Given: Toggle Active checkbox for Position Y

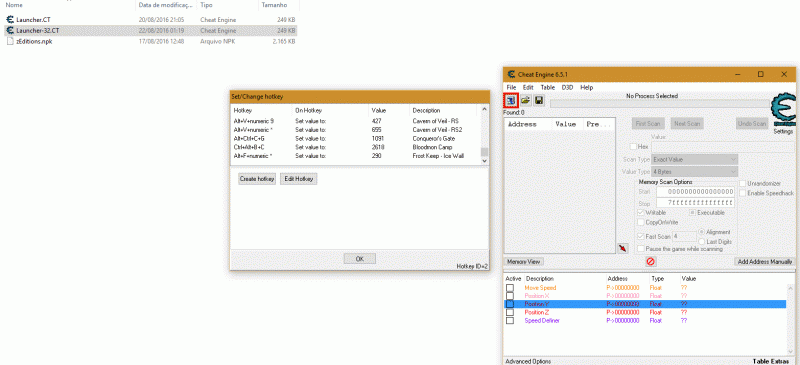Looking at the screenshot, I should (x=510, y=304).
